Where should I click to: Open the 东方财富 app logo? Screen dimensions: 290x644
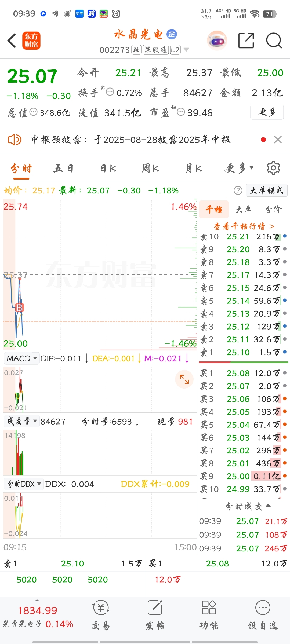31,41
